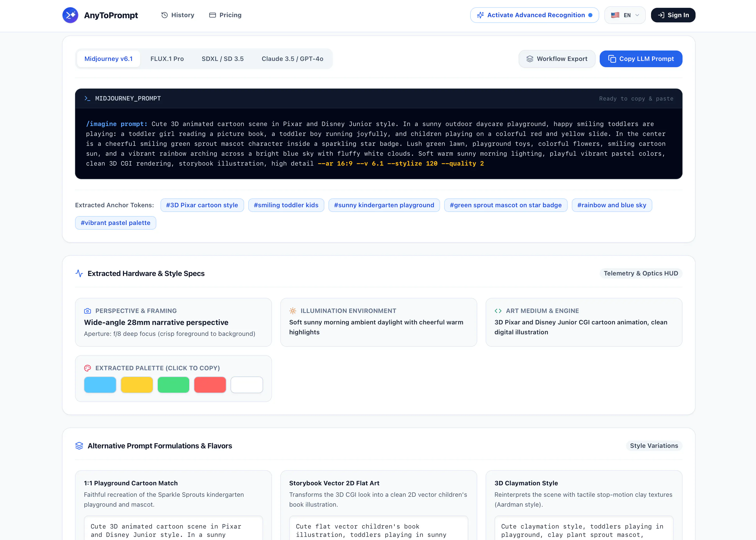Click the Pricing card icon
Screen dimensions: 756x540
tap(213, 15)
